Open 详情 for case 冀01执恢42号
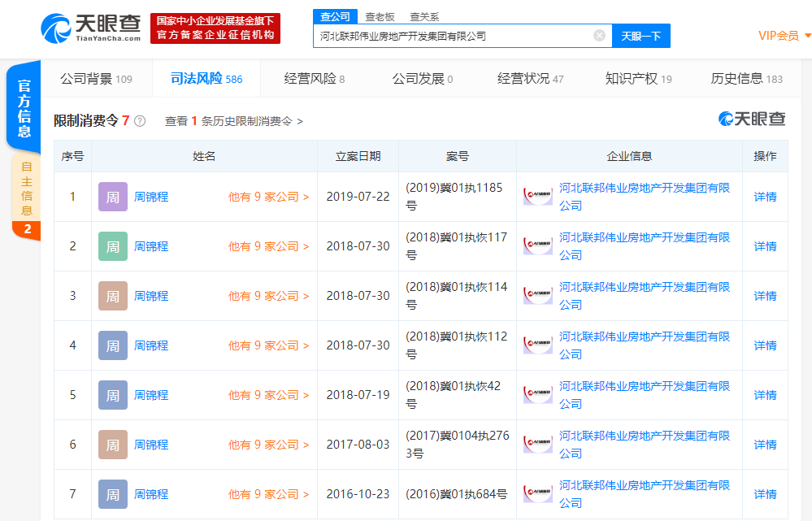The image size is (812, 521). tap(765, 395)
